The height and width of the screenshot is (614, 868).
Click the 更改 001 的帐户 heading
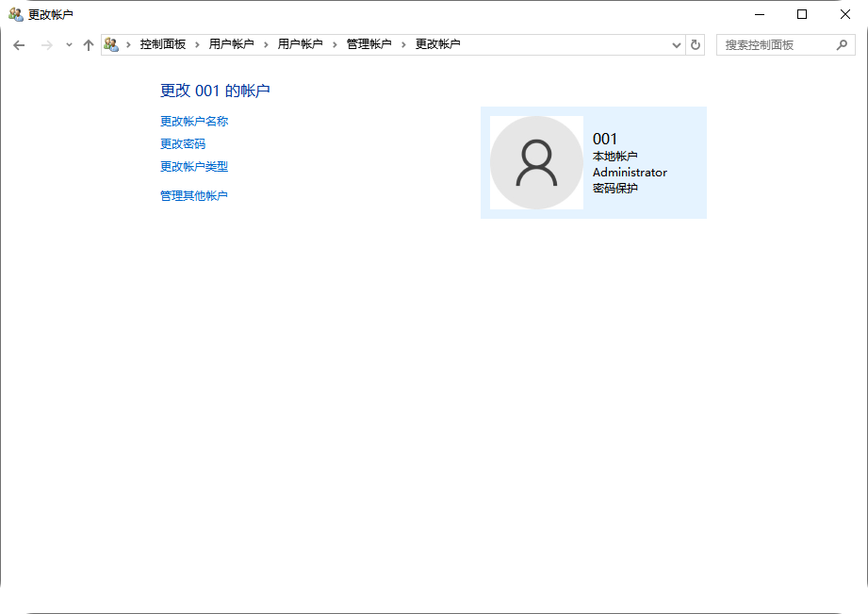[215, 91]
